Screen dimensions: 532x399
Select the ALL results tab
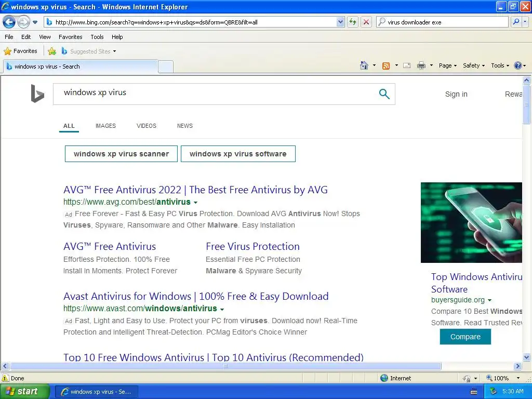69,126
